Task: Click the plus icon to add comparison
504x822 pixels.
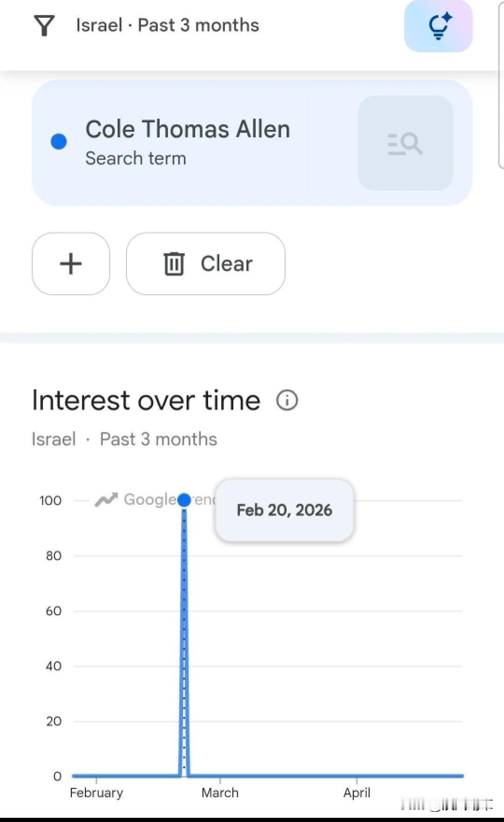Action: pyautogui.click(x=71, y=264)
